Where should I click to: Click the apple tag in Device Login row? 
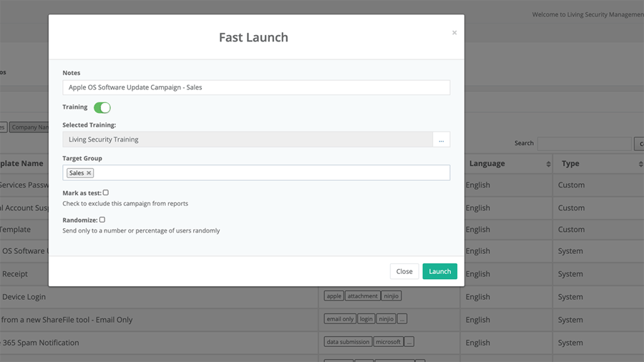click(x=334, y=296)
